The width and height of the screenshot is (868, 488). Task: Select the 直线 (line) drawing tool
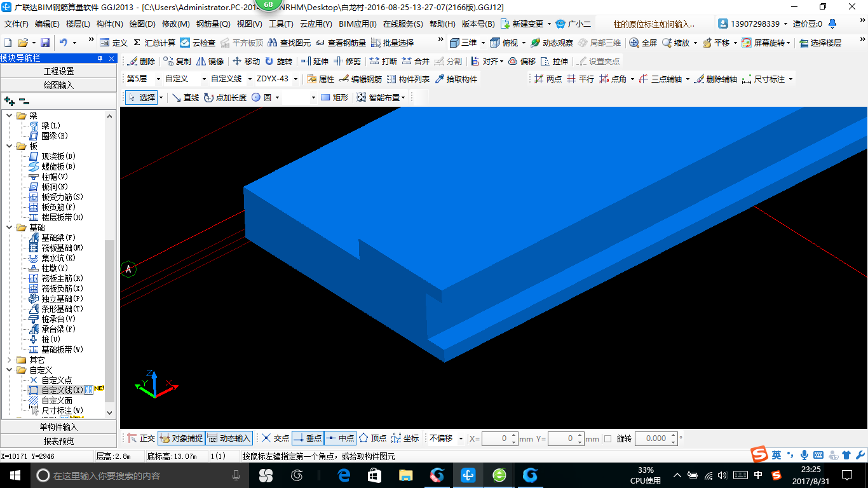click(x=186, y=97)
